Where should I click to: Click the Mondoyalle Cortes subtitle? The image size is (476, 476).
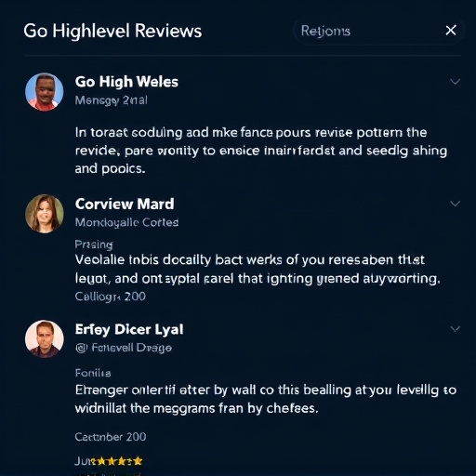click(x=126, y=222)
